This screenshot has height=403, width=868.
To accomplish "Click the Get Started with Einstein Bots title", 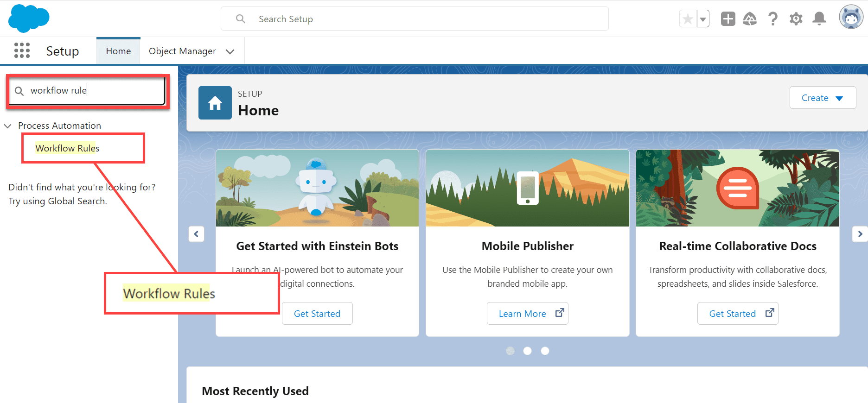I will click(317, 246).
